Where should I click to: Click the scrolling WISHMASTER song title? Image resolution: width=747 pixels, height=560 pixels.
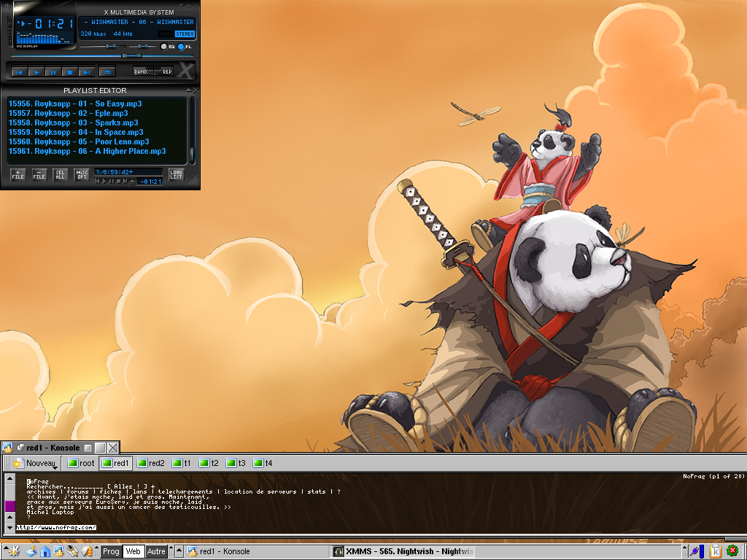click(138, 22)
